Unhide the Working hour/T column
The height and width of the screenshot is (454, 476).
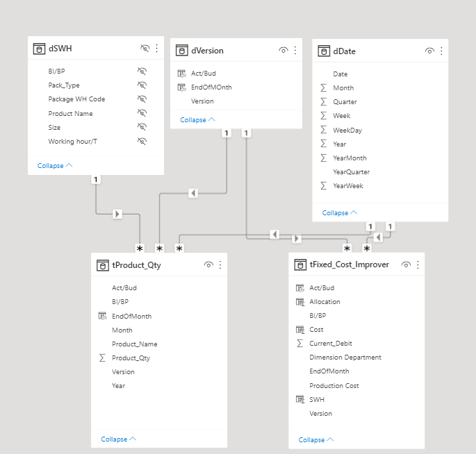(142, 142)
